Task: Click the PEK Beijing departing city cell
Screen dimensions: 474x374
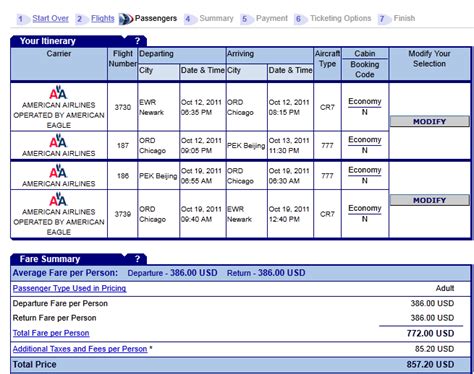Action: [158, 176]
